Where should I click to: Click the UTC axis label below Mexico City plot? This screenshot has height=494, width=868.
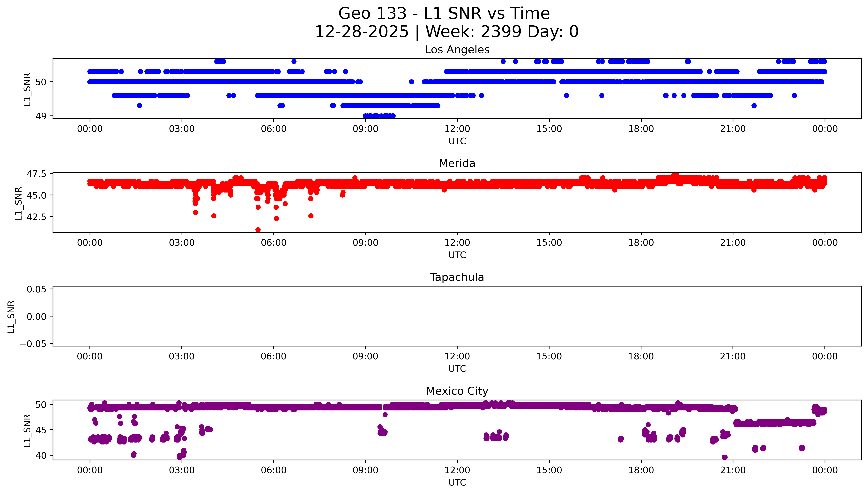tap(457, 482)
